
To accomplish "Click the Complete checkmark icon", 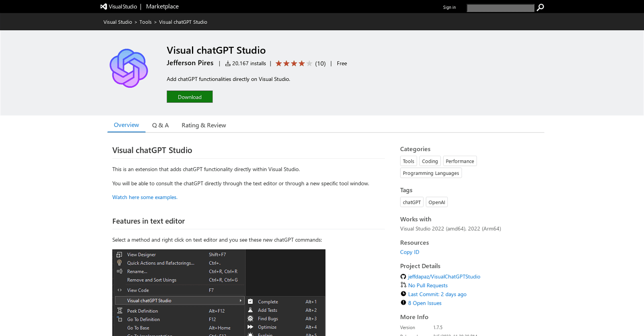I will [250, 301].
